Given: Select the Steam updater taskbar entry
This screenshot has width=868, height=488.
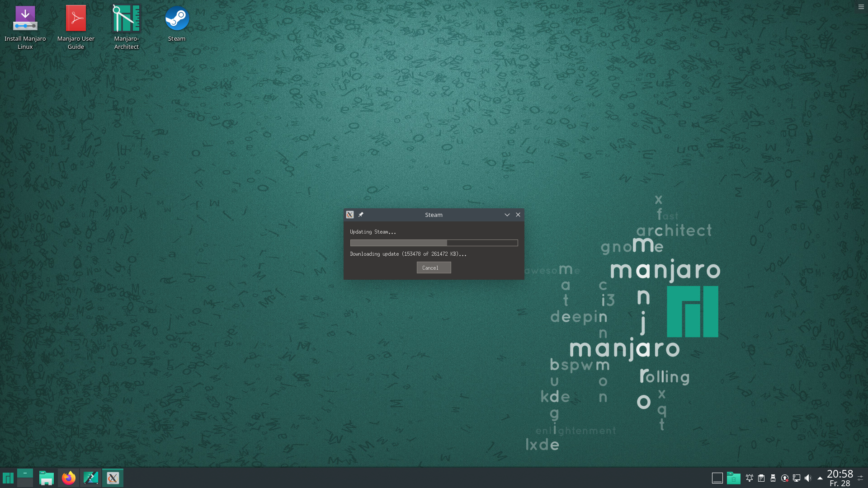Looking at the screenshot, I should (x=113, y=478).
